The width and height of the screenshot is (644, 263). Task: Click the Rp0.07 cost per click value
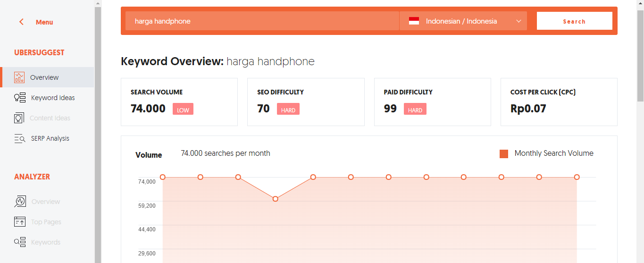[x=528, y=109]
